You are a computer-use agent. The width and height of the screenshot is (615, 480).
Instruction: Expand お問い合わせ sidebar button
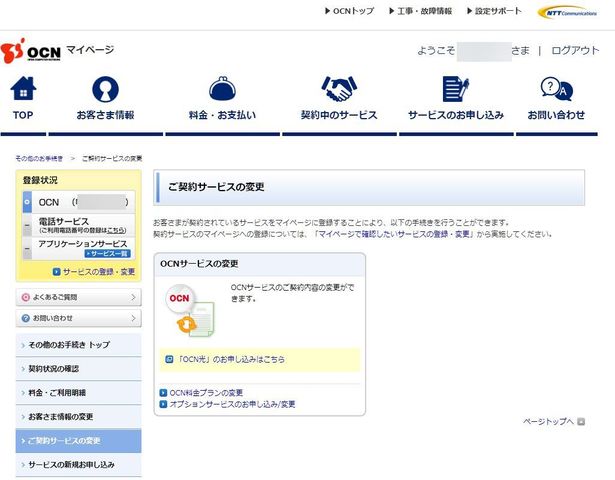pos(78,318)
